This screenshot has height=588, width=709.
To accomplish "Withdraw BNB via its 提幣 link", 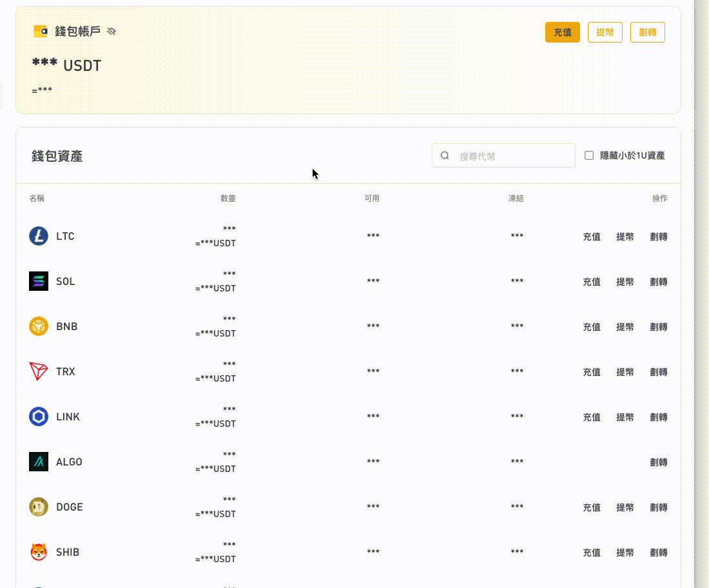I will (625, 327).
